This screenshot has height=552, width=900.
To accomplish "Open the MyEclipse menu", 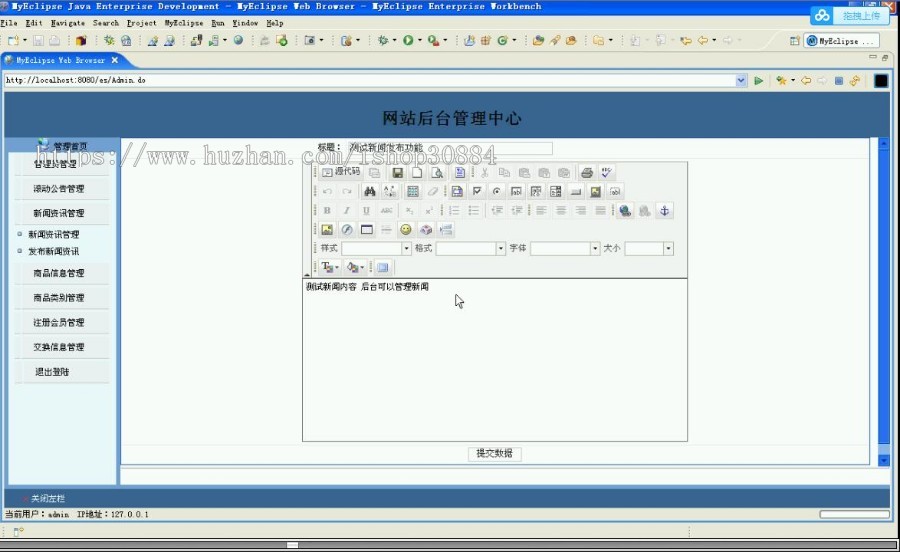I will click(184, 23).
